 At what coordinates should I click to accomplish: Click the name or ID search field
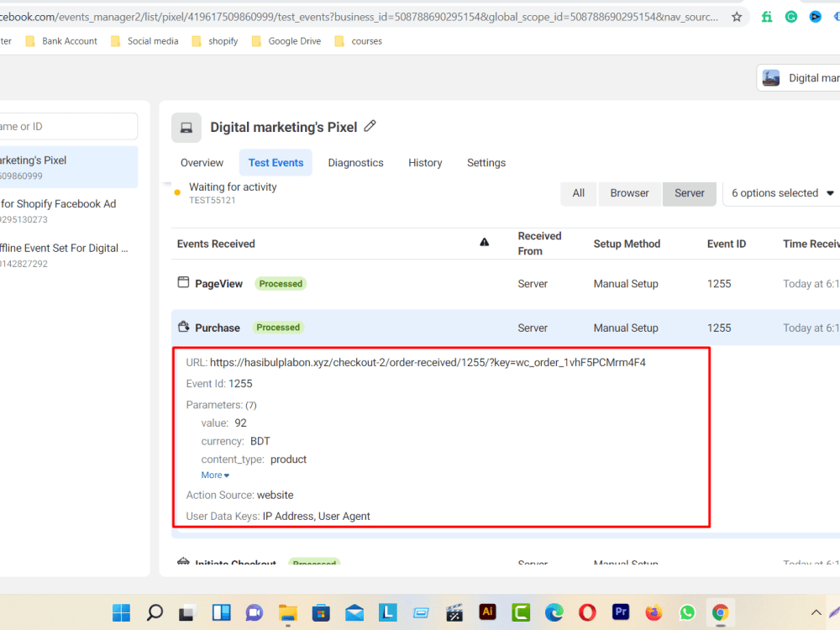[63, 126]
